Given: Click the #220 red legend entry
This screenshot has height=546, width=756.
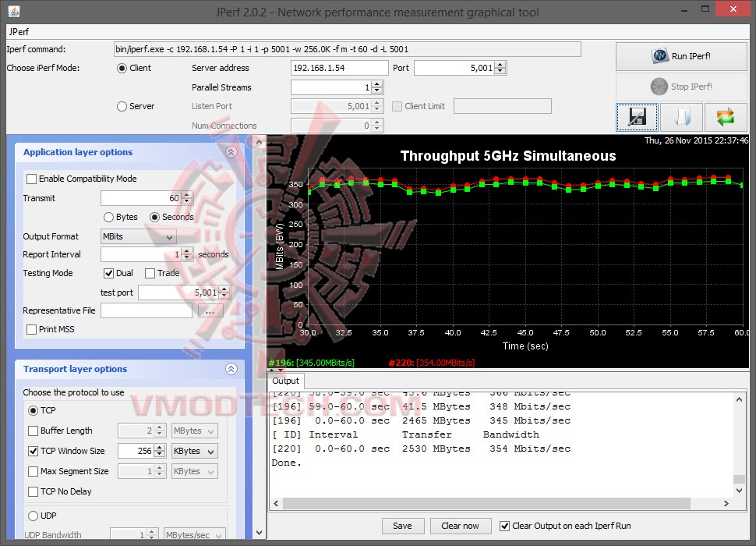Looking at the screenshot, I should (432, 363).
